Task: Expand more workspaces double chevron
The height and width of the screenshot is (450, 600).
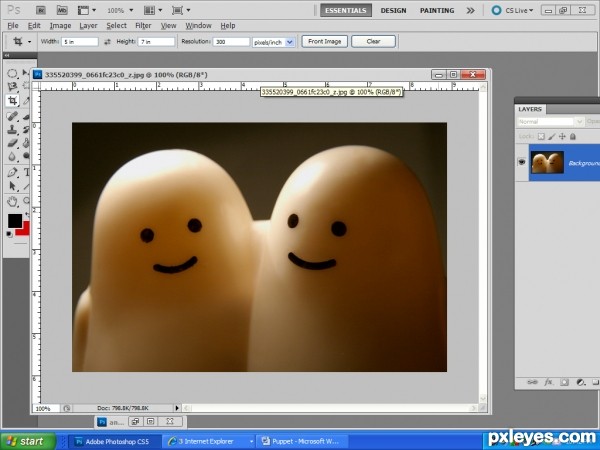Action: [x=470, y=10]
